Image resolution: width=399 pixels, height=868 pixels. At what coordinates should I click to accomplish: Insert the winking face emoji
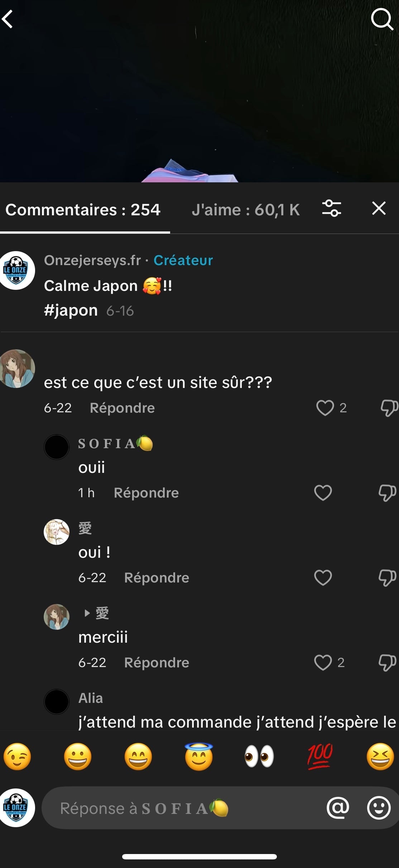coord(17,757)
